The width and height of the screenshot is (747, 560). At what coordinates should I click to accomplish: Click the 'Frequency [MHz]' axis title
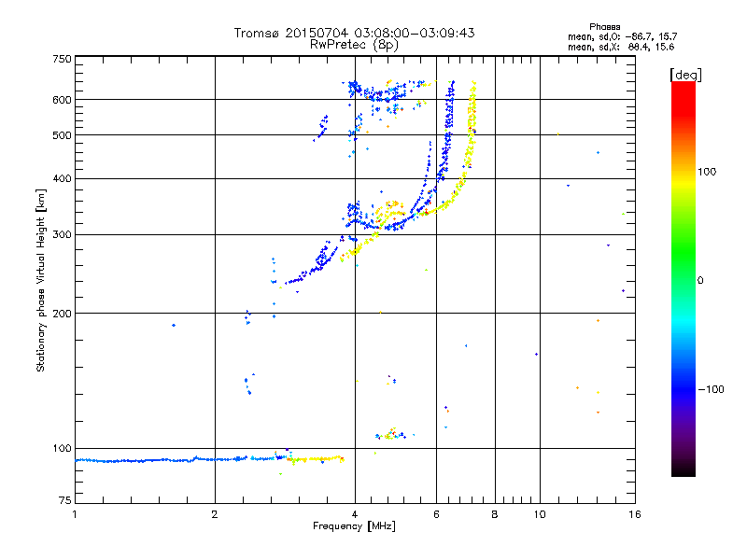click(354, 526)
